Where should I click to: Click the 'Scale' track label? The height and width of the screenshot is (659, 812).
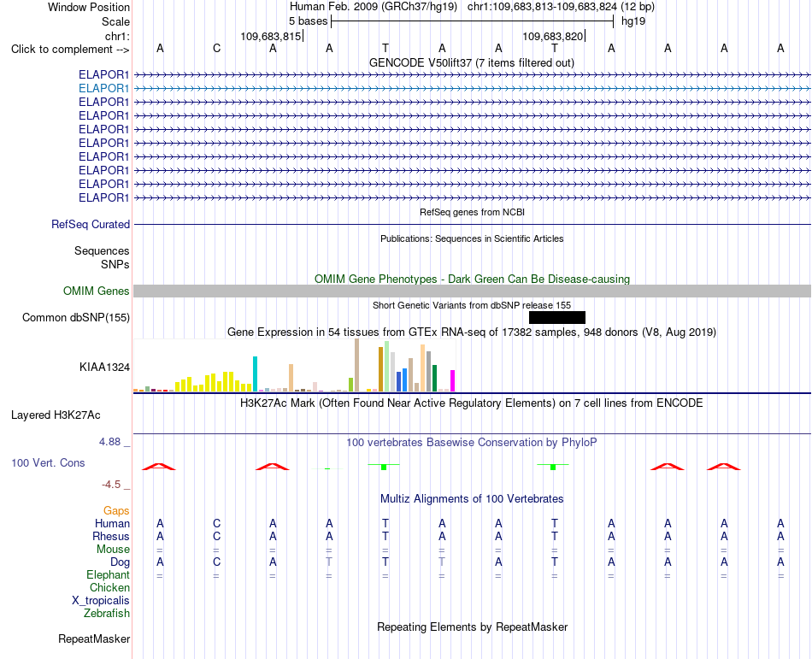115,21
